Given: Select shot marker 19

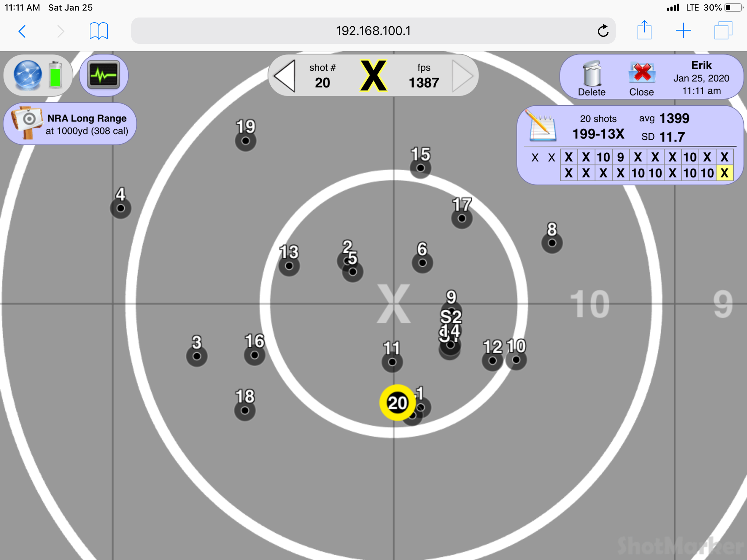Looking at the screenshot, I should point(245,141).
